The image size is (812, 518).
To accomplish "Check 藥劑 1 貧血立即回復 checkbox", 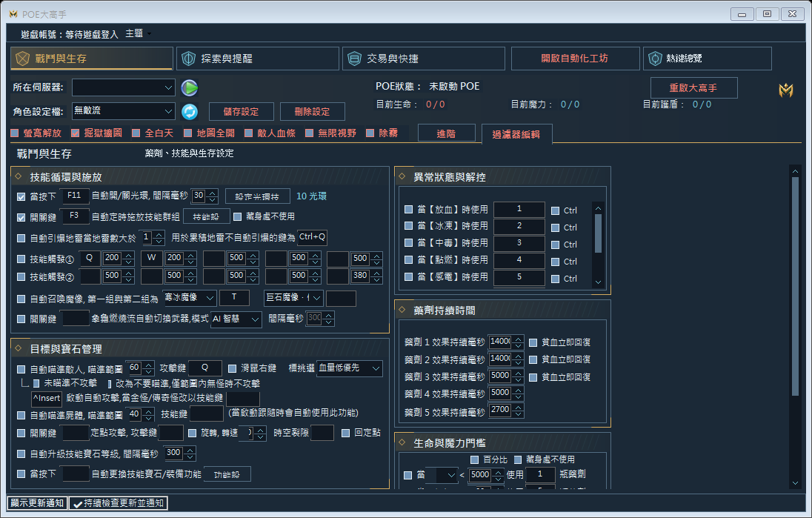I will (533, 342).
